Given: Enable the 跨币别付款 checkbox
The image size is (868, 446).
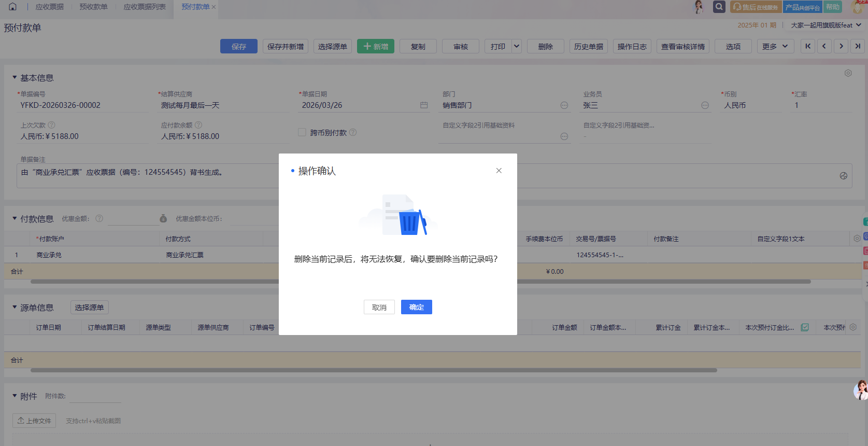Looking at the screenshot, I should [302, 132].
